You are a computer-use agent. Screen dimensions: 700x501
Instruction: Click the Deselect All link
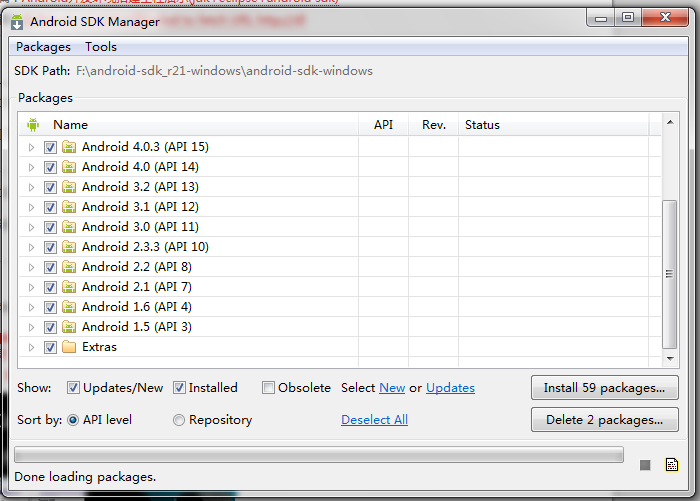[x=374, y=420]
